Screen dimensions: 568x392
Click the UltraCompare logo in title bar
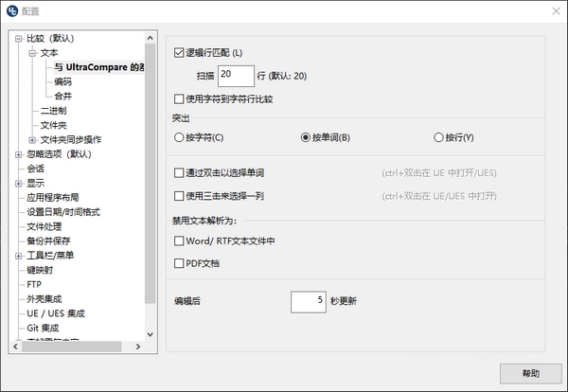[12, 10]
